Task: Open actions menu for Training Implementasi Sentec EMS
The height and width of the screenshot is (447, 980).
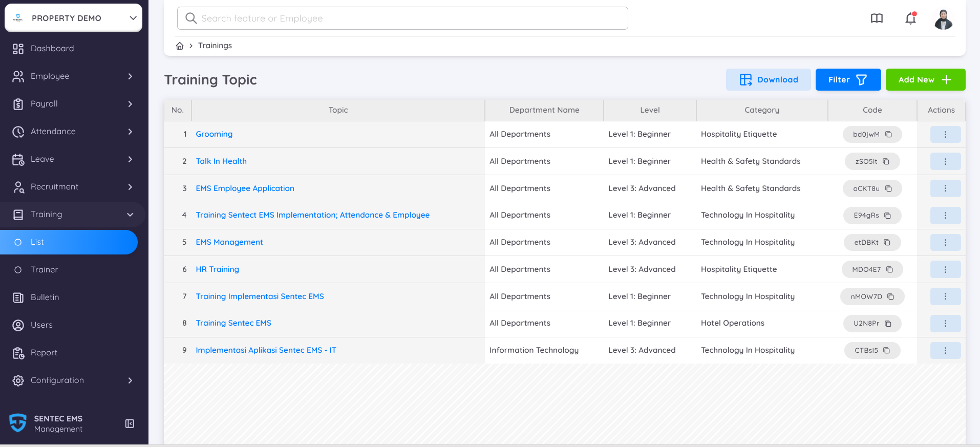Action: pyautogui.click(x=945, y=296)
